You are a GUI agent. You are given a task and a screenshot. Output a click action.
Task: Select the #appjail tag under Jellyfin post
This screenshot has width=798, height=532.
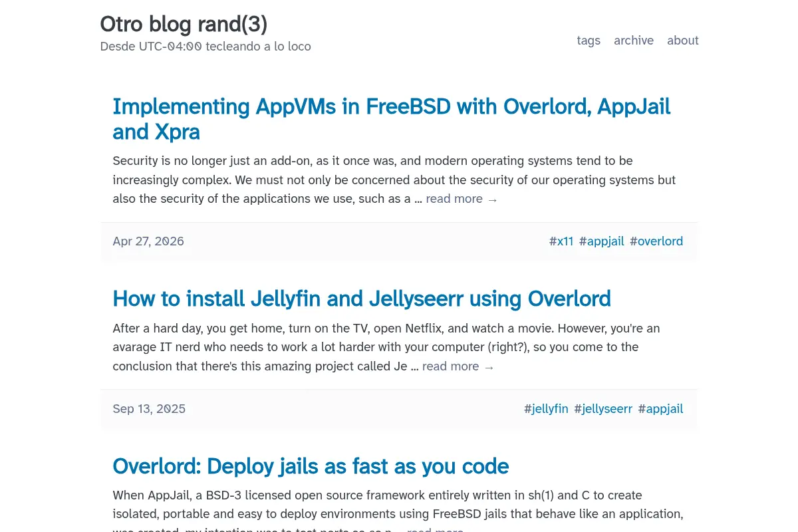660,409
